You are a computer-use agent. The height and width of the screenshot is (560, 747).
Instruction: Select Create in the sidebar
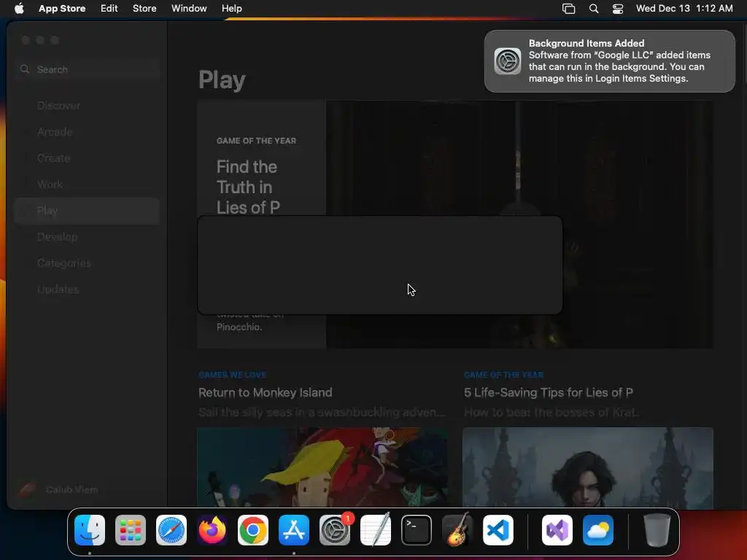tap(87, 158)
